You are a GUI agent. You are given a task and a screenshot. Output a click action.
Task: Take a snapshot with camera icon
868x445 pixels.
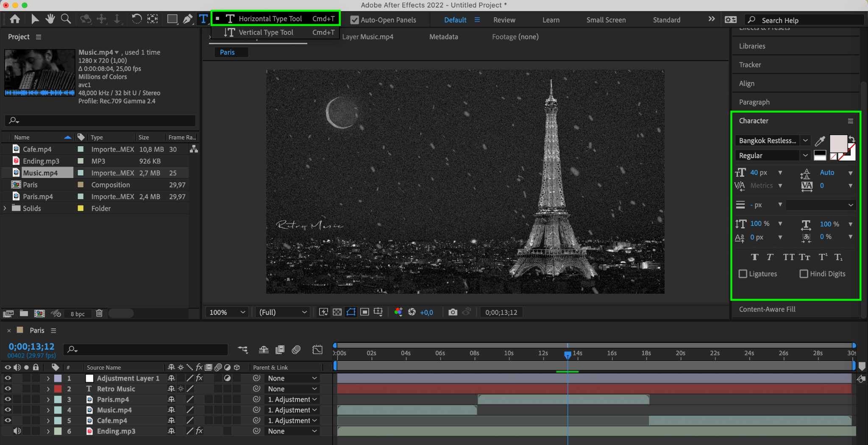click(453, 312)
